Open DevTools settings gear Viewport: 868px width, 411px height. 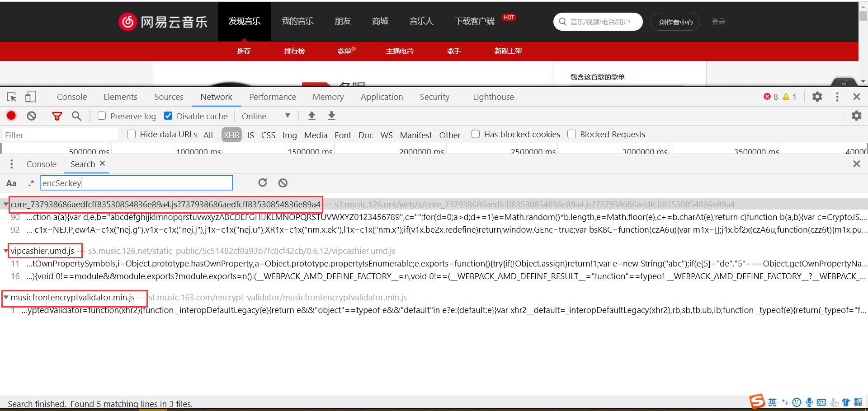click(x=817, y=97)
